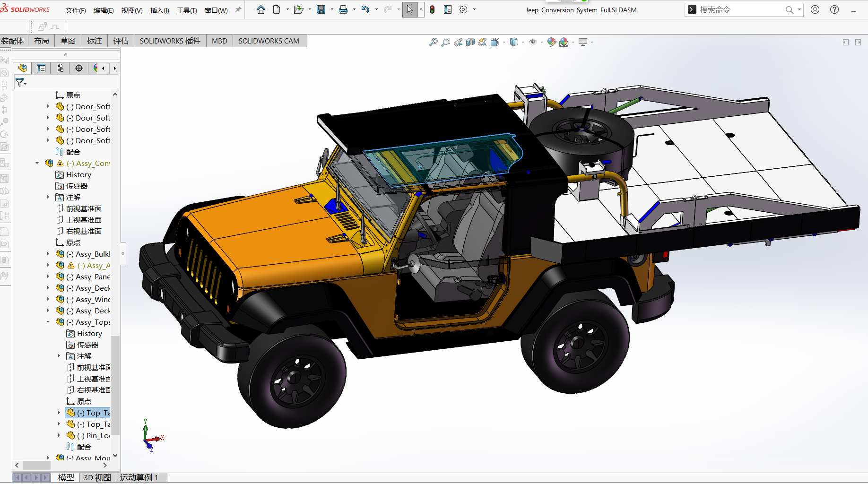Open the Edit Appearance tool
868x484 pixels.
click(551, 42)
